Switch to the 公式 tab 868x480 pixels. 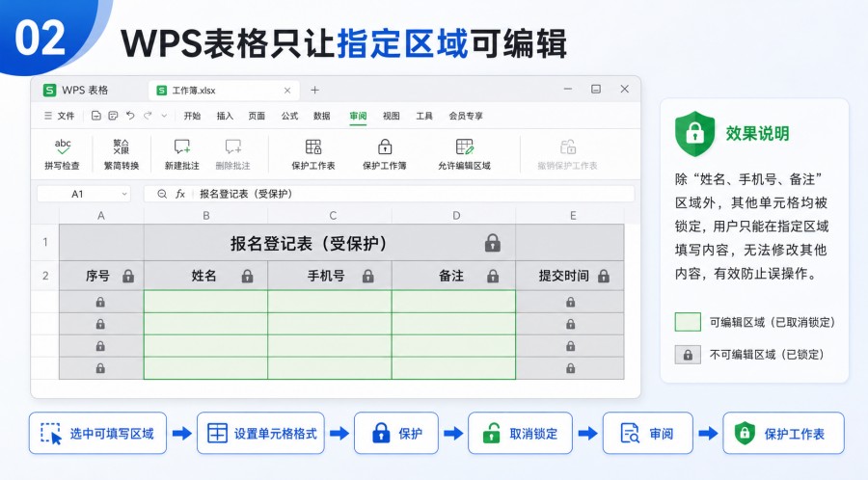tap(289, 116)
